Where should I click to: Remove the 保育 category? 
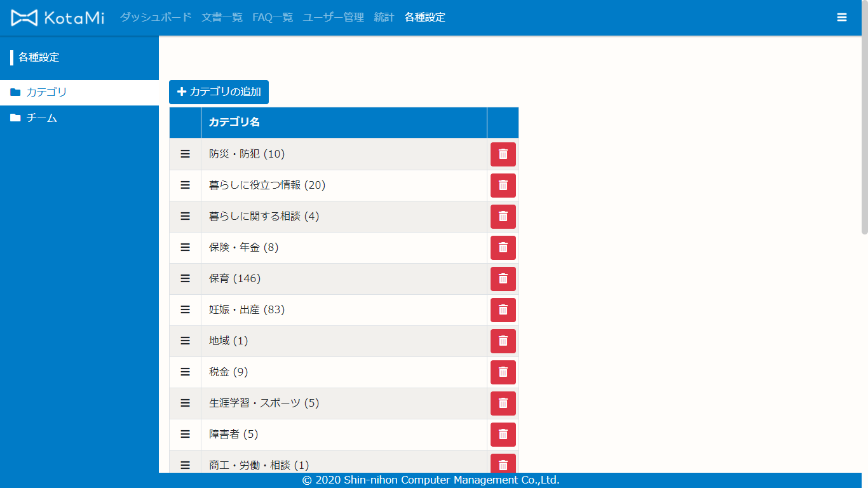click(x=503, y=279)
